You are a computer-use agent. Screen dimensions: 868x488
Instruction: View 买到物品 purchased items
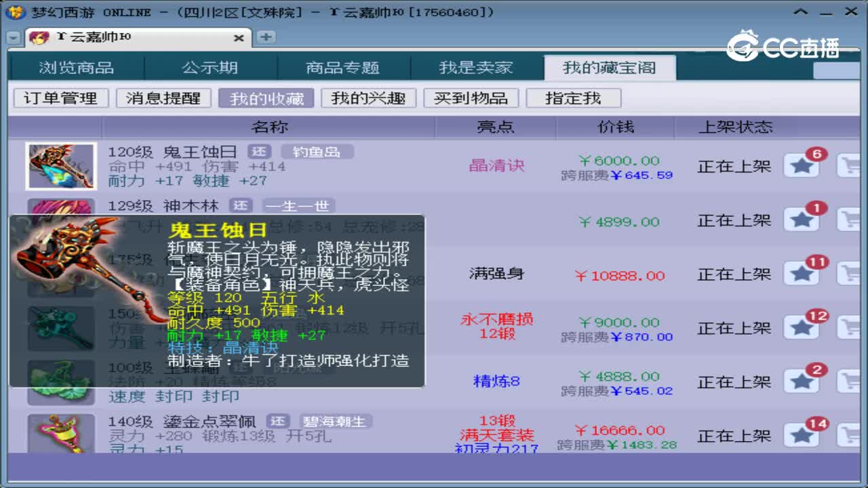point(471,98)
